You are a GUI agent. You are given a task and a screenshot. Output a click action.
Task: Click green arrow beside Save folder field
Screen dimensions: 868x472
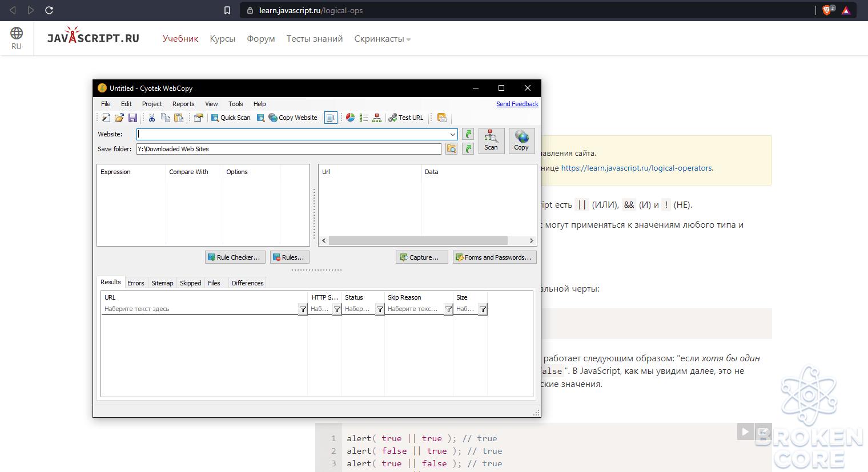468,149
